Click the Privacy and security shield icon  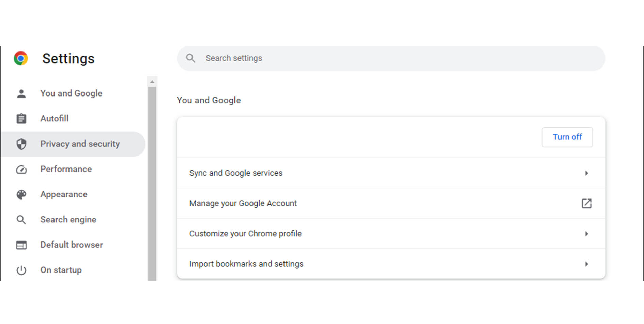tap(21, 144)
